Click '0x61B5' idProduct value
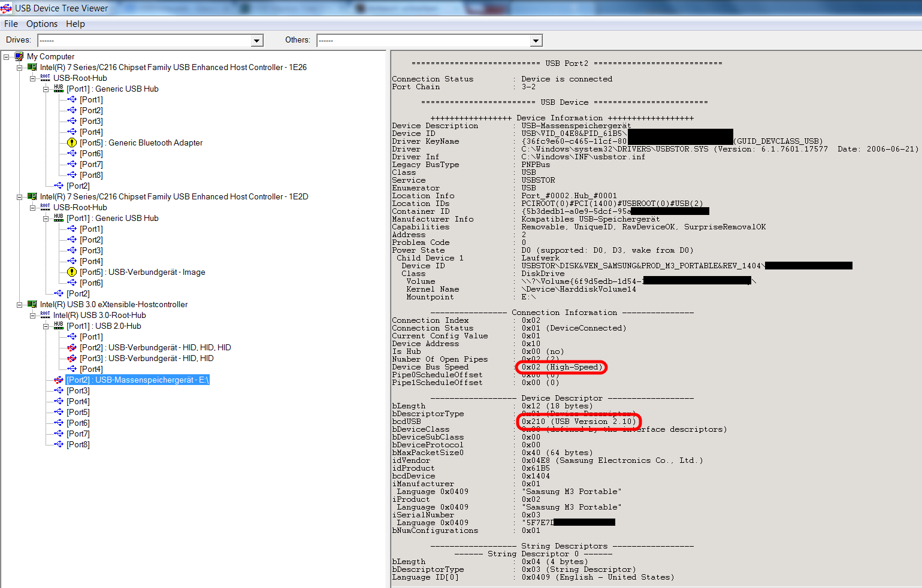This screenshot has height=588, width=922. 536,468
